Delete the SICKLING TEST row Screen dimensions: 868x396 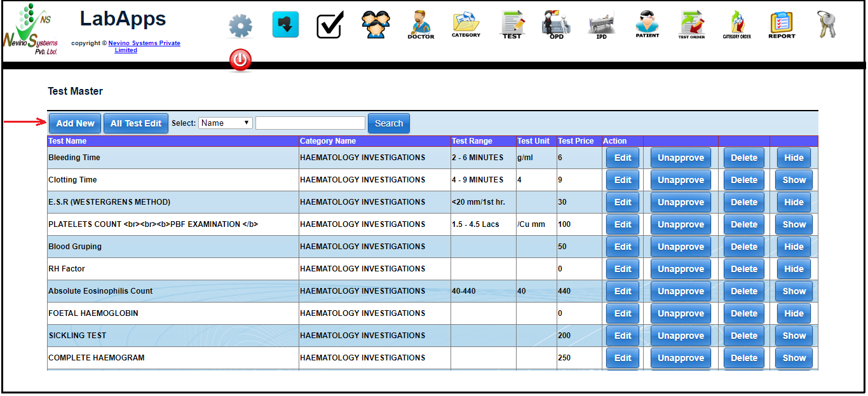click(743, 336)
